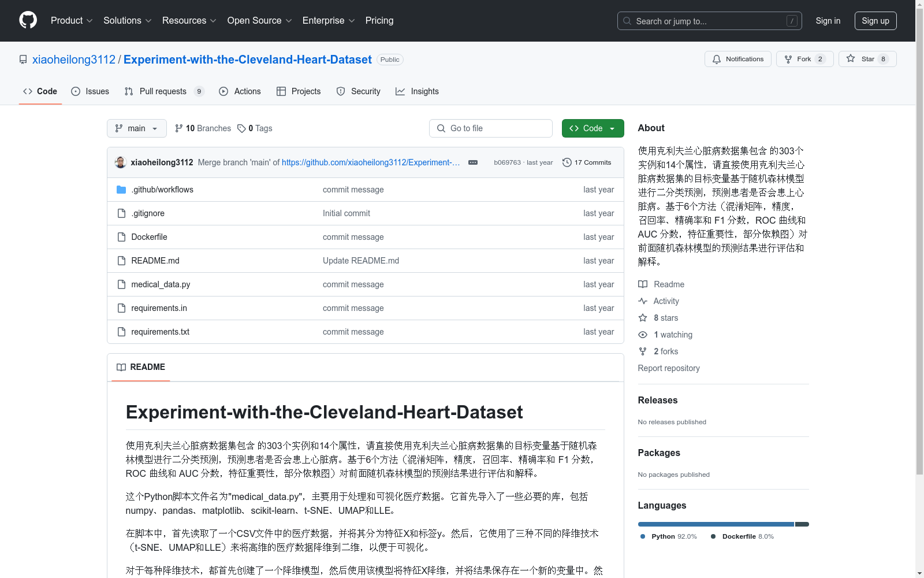Open the Security tab
This screenshot has width=924, height=578.
[x=359, y=91]
